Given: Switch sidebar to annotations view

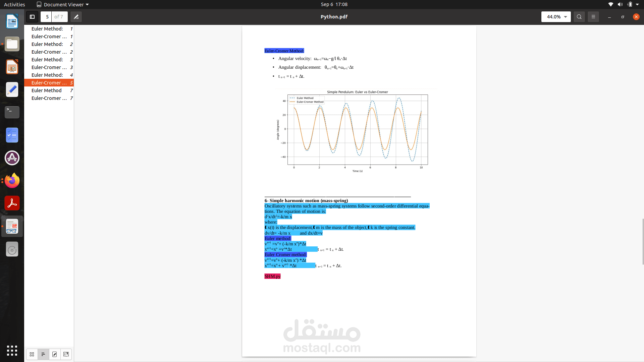Looking at the screenshot, I should click(x=55, y=354).
